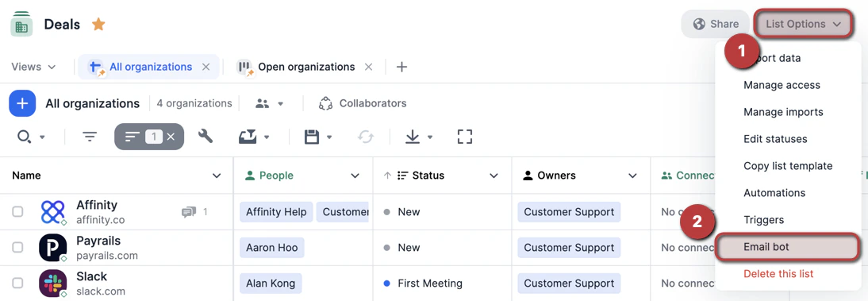Screen dimensions: 868x301
Task: Select the Payrails row checkbox
Action: click(17, 247)
